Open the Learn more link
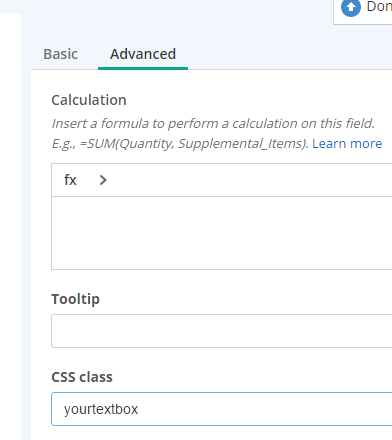Screen dimensions: 392x440 (347, 143)
